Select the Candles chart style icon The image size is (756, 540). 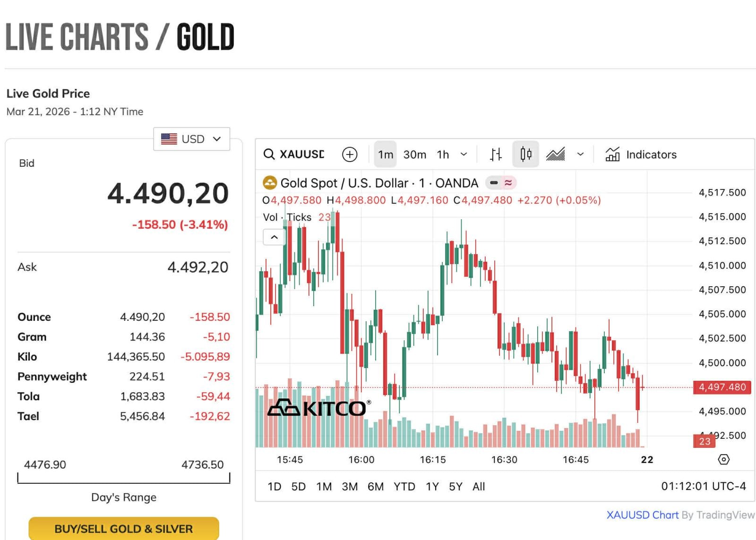(525, 154)
